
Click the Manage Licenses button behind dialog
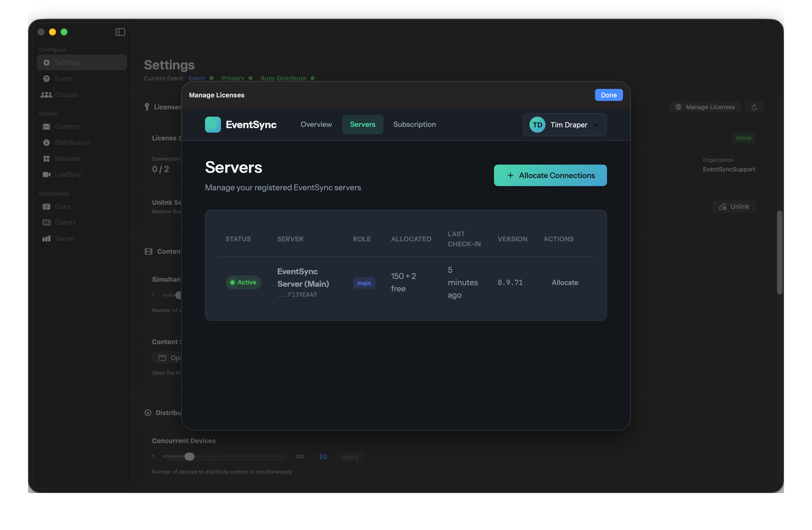[705, 107]
